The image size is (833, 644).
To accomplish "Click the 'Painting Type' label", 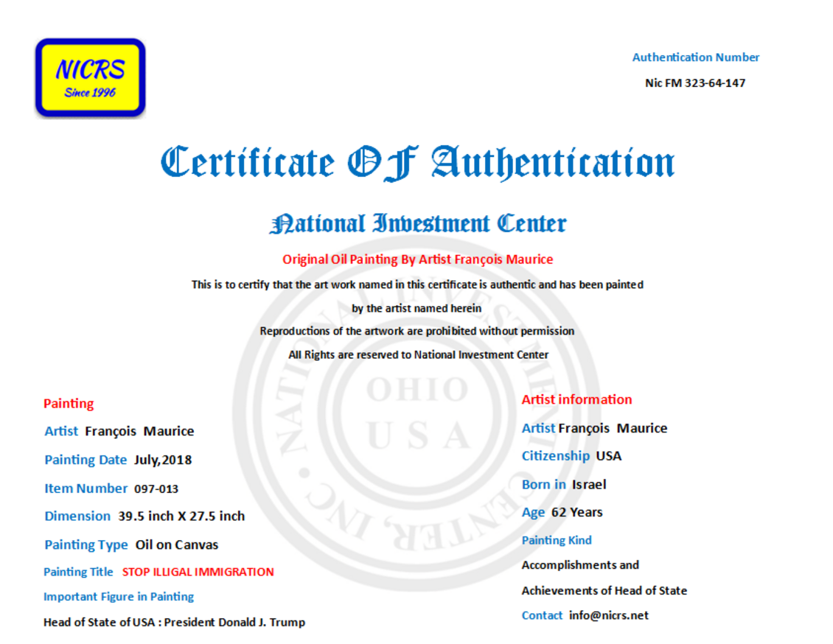I will point(86,545).
